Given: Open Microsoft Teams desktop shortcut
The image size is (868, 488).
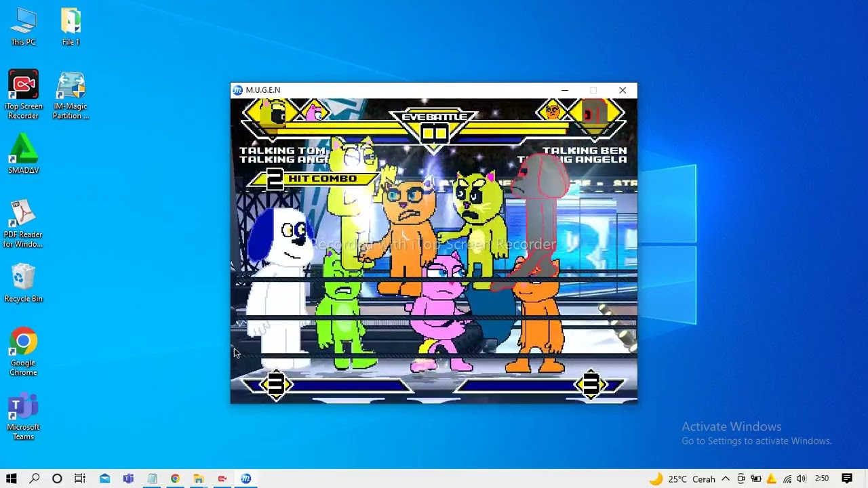Looking at the screenshot, I should pyautogui.click(x=23, y=418).
